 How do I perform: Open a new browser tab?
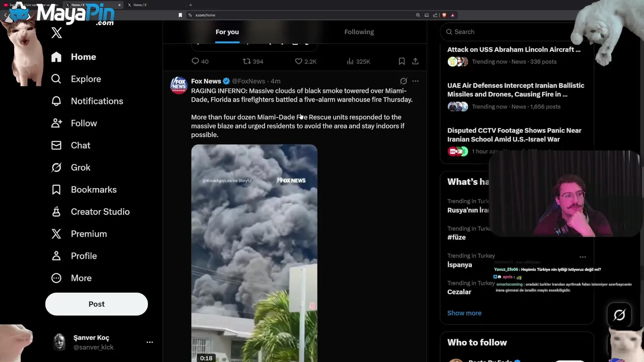[x=190, y=5]
